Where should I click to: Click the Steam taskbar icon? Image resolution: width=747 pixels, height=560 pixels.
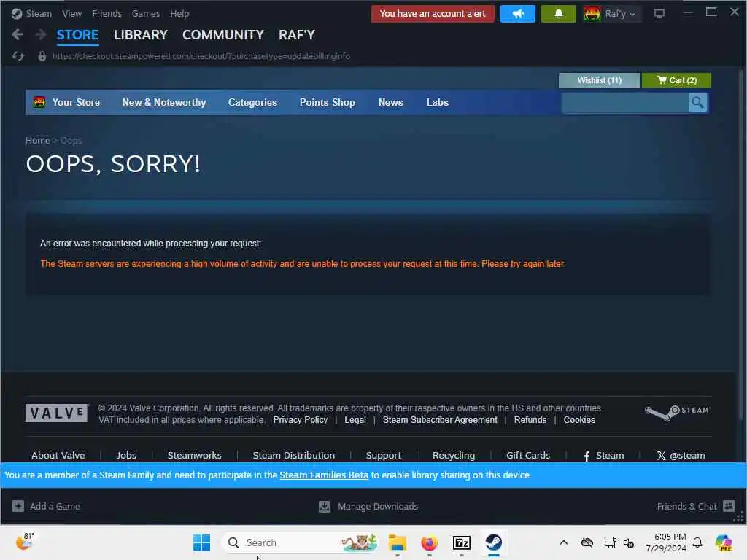click(494, 542)
